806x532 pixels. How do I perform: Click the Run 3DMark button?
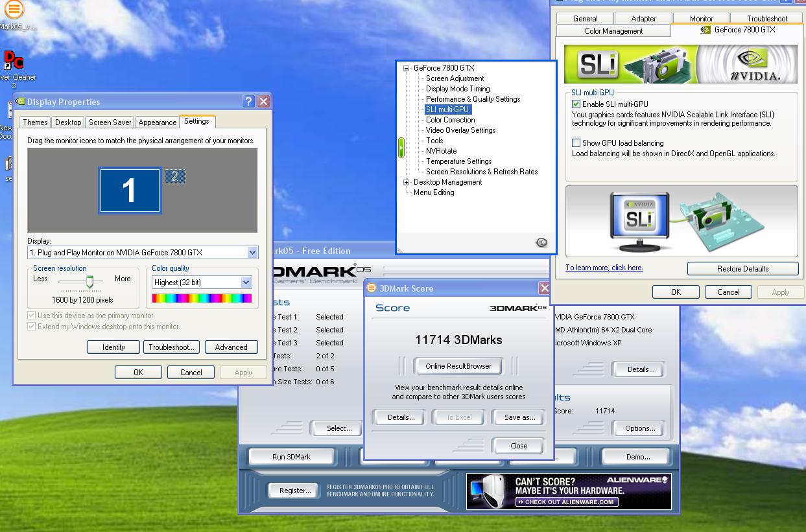(291, 457)
